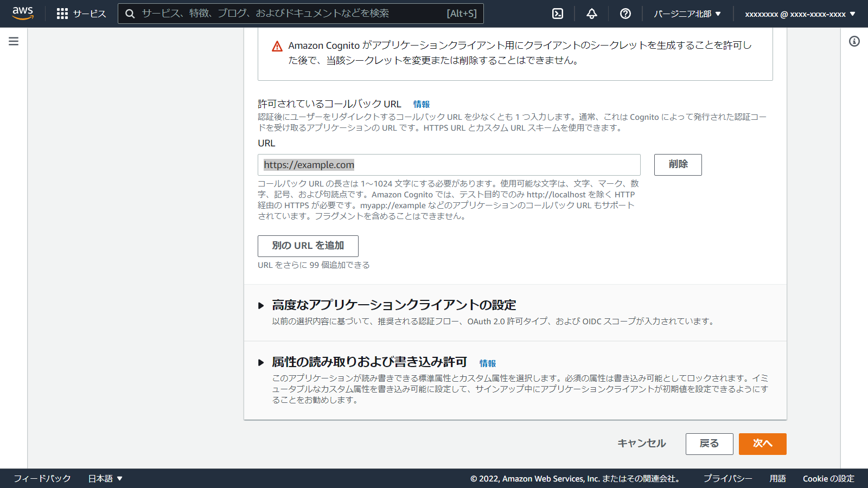Click the 戻る button
The image size is (868, 488).
[x=709, y=444]
